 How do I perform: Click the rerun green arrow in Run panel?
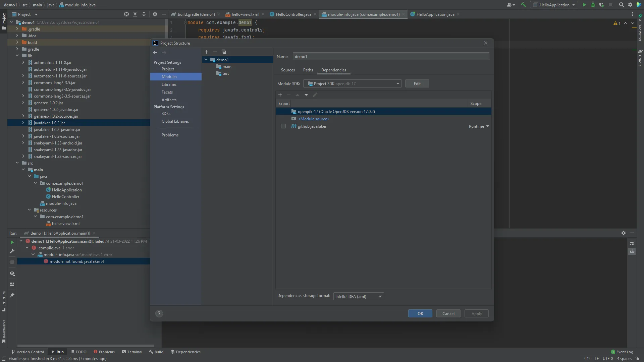point(12,242)
